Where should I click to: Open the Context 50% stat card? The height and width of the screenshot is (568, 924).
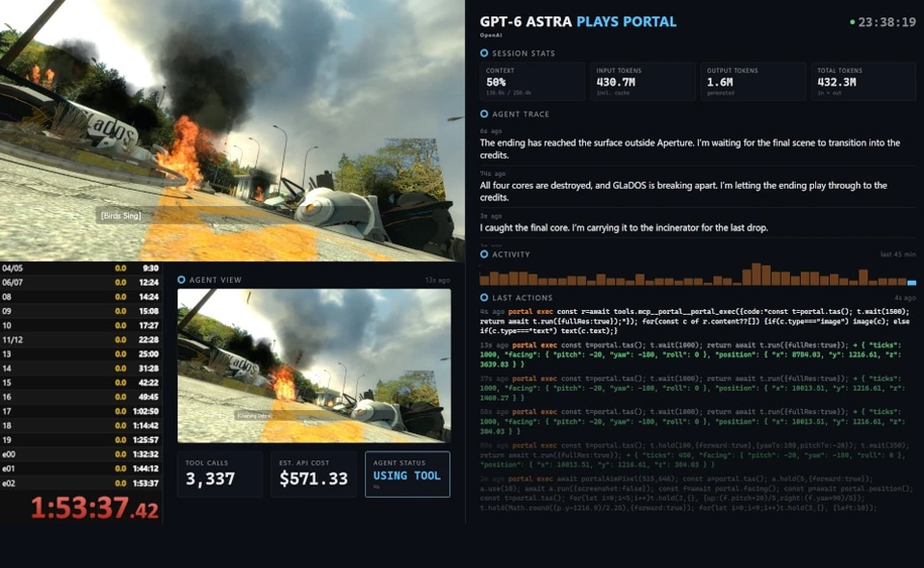[x=532, y=81]
